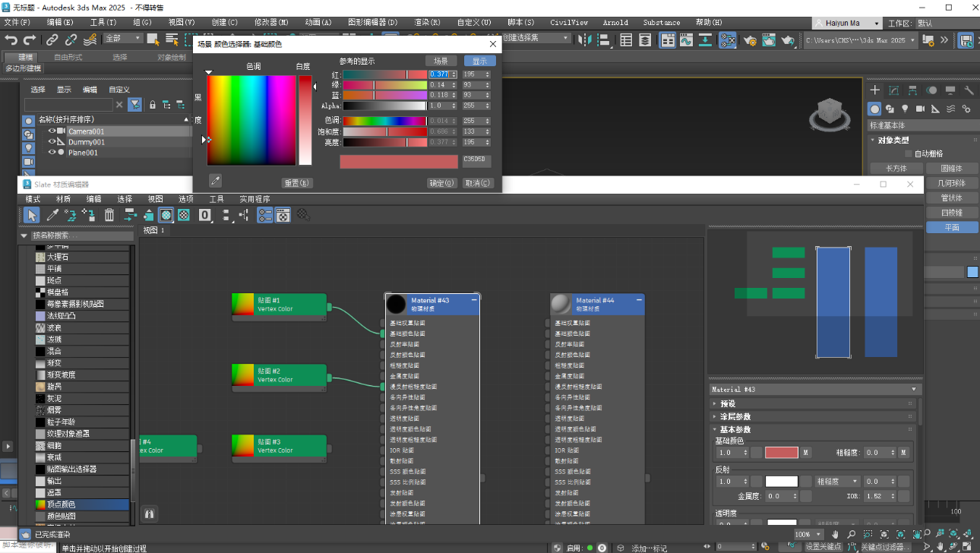Click the hue color gradient field
The width and height of the screenshot is (980, 553).
(x=251, y=120)
